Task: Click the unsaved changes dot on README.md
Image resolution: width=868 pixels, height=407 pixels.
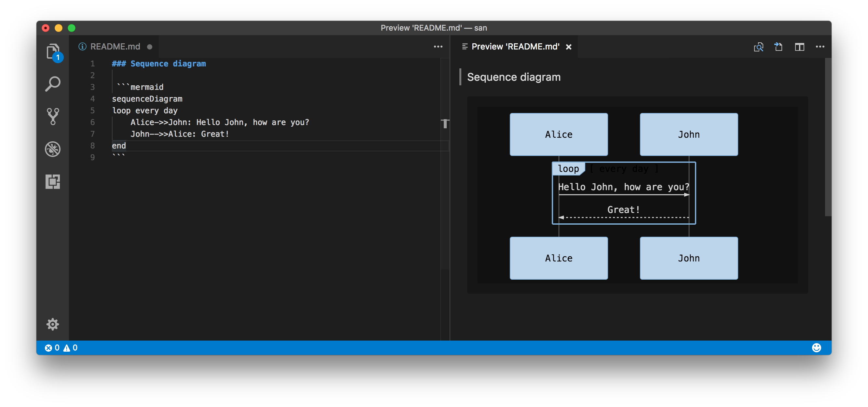Action: tap(150, 47)
